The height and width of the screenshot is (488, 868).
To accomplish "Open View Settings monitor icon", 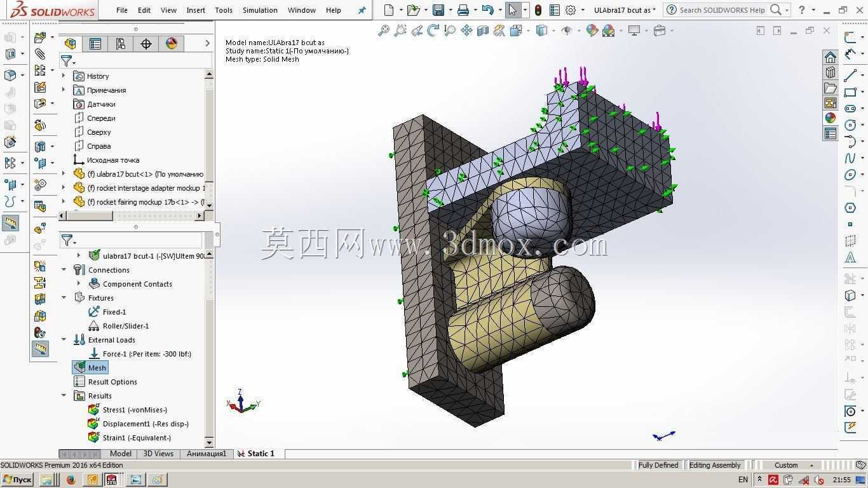I will click(634, 30).
